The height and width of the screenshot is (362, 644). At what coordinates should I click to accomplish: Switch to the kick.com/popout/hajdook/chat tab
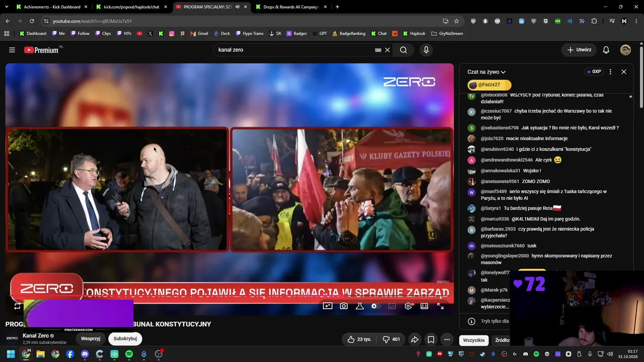131,7
